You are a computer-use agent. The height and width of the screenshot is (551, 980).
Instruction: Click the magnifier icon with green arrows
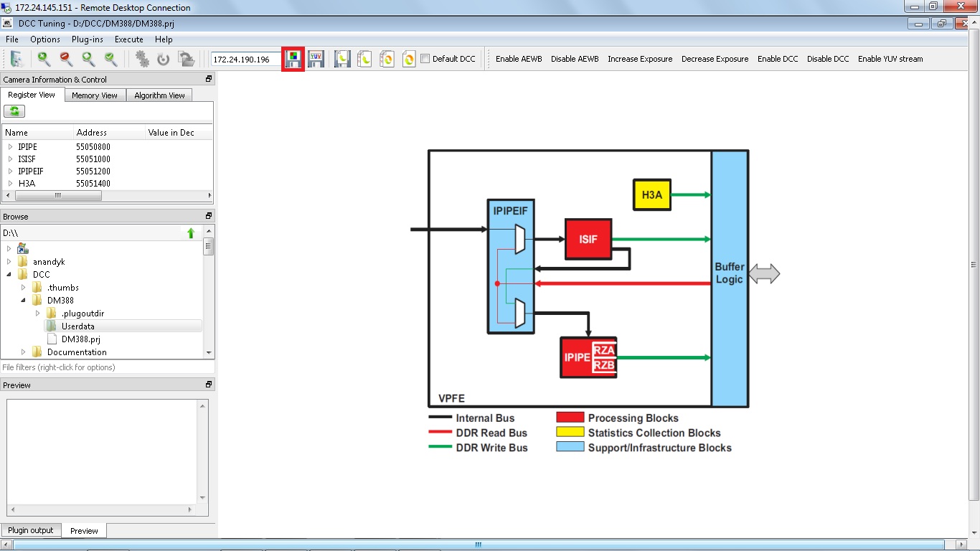pos(88,59)
